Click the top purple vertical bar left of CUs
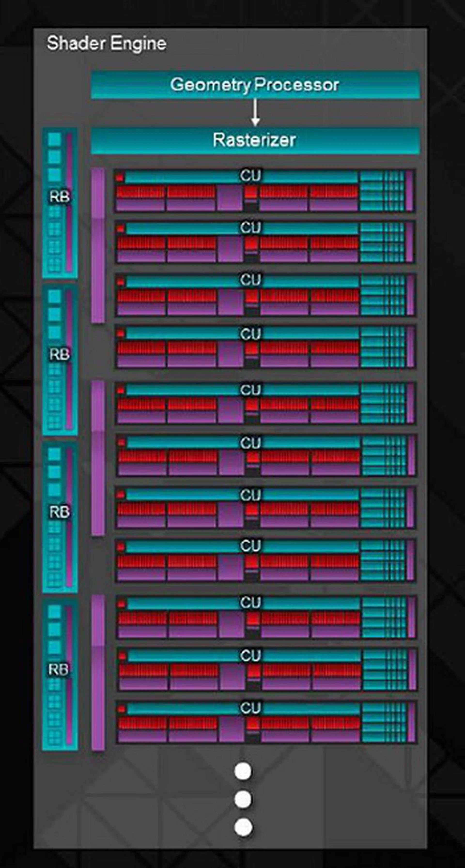Screen dimensions: 465x868 tap(98, 245)
